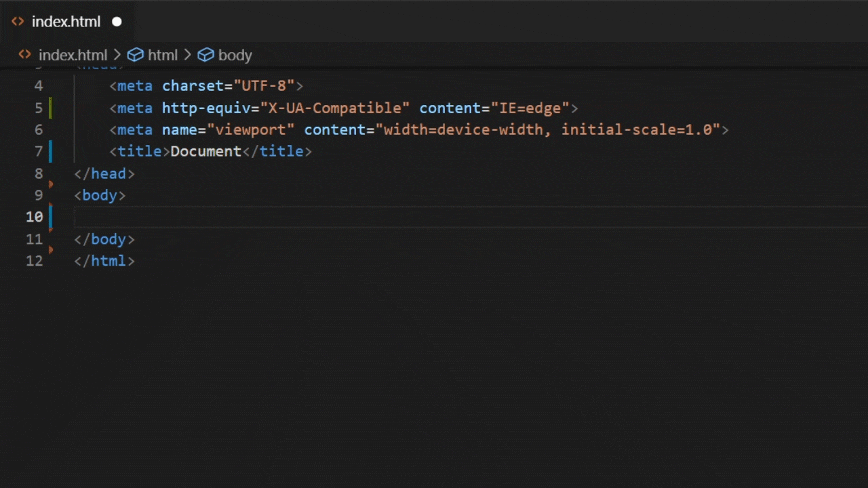Click the green change marker on line 5
Viewport: 868px width, 488px height.
(50, 108)
